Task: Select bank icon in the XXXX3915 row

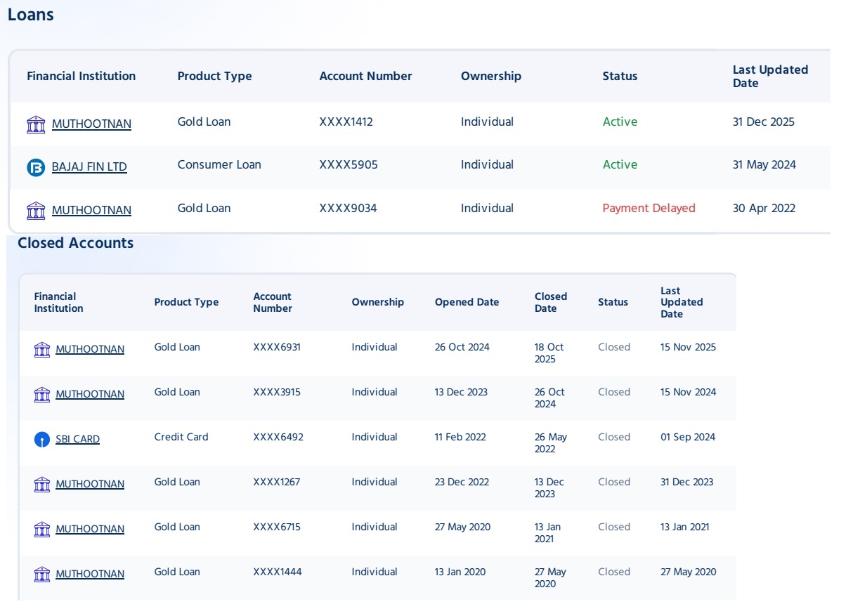Action: pos(42,395)
